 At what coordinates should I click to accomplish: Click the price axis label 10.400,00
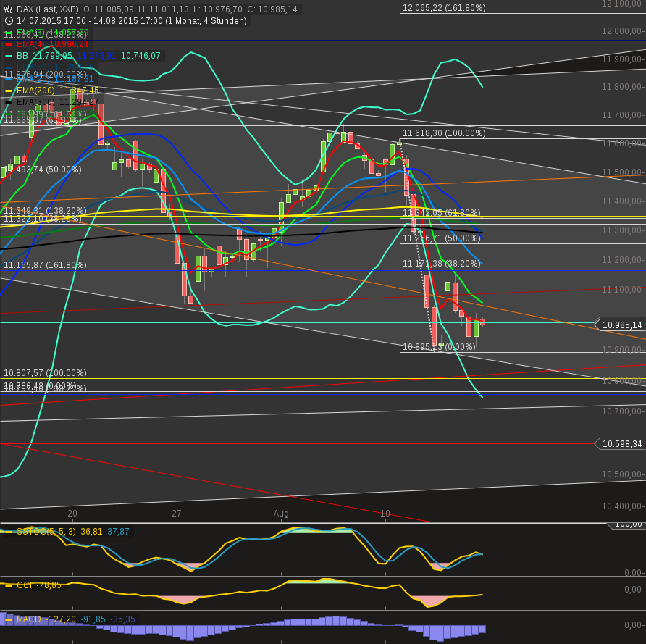click(623, 506)
